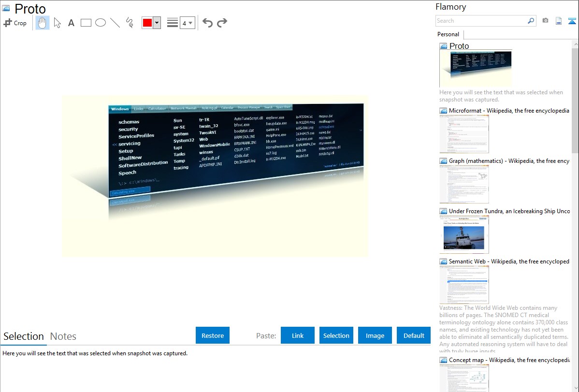Switch to the Notes tab
Screen dimensions: 579x392
[x=63, y=336]
